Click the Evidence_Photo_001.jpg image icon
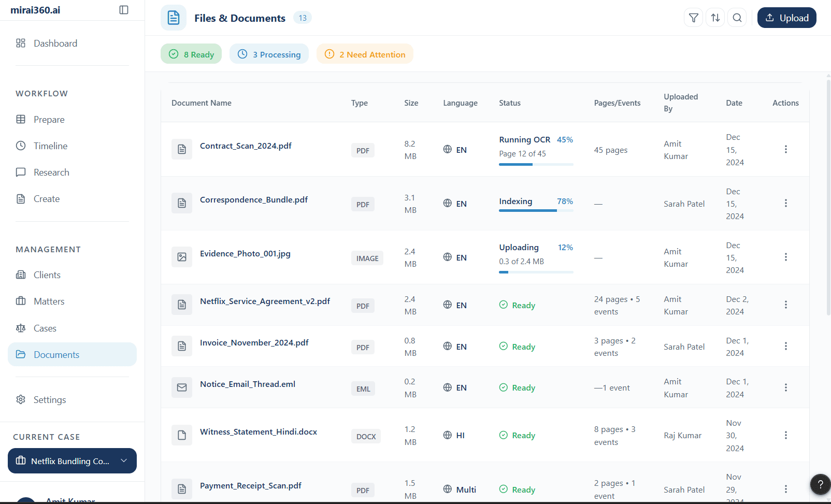This screenshot has height=504, width=831. (182, 257)
